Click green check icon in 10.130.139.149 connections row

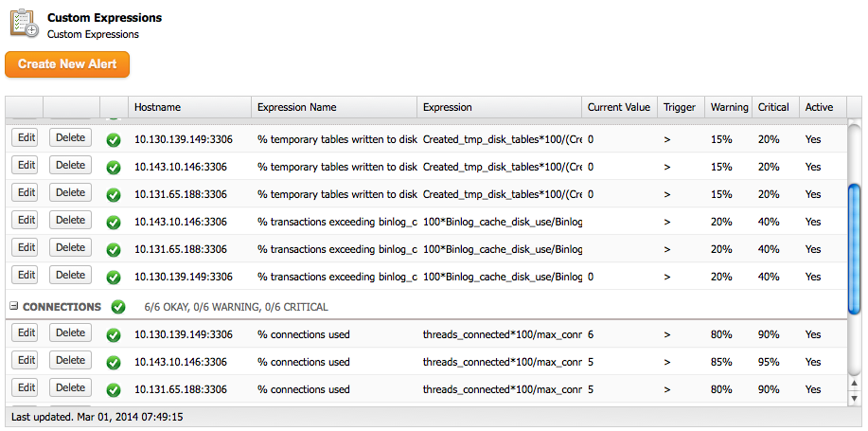pyautogui.click(x=114, y=334)
